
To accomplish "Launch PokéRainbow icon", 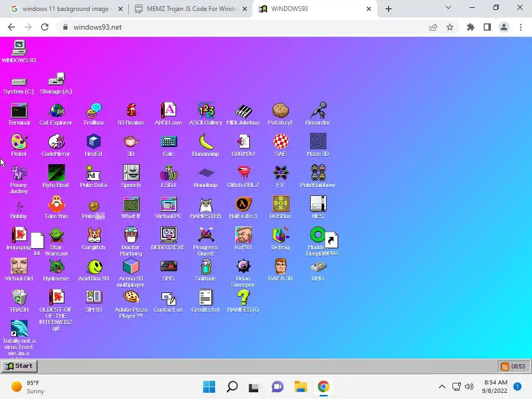I will 317,177.
